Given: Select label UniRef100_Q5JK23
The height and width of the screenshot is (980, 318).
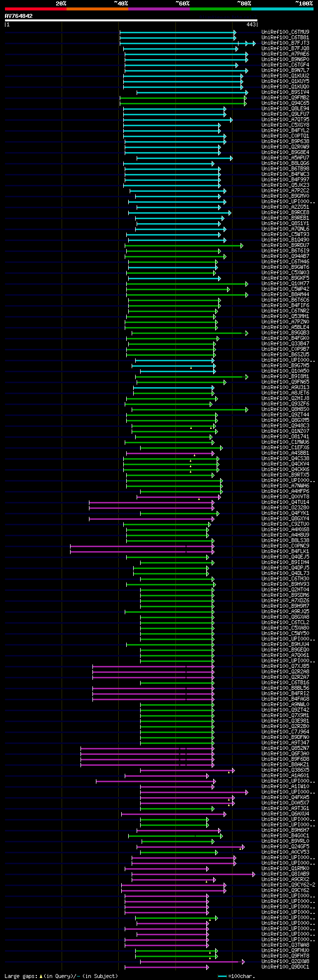Looking at the screenshot, I should pyautogui.click(x=285, y=185).
